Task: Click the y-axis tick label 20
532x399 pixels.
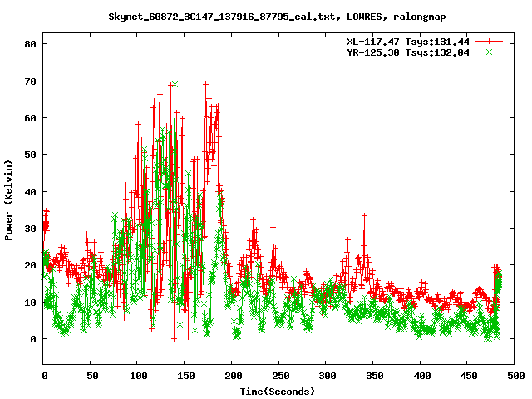Action: (30, 265)
